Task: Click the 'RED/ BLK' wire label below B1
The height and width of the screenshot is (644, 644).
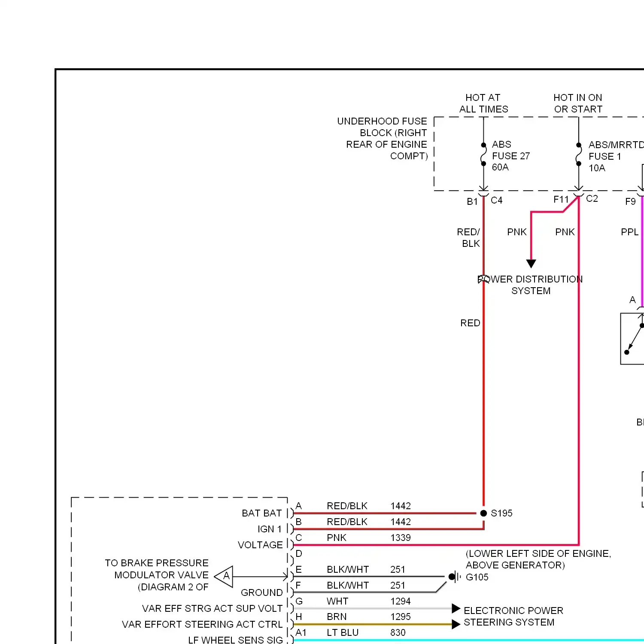Action: (x=468, y=237)
